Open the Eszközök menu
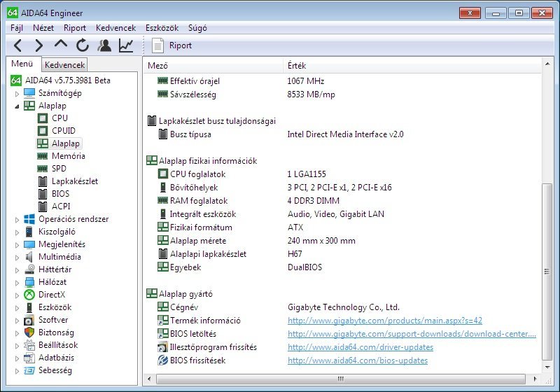Image resolution: width=560 pixels, height=392 pixels. pyautogui.click(x=162, y=28)
